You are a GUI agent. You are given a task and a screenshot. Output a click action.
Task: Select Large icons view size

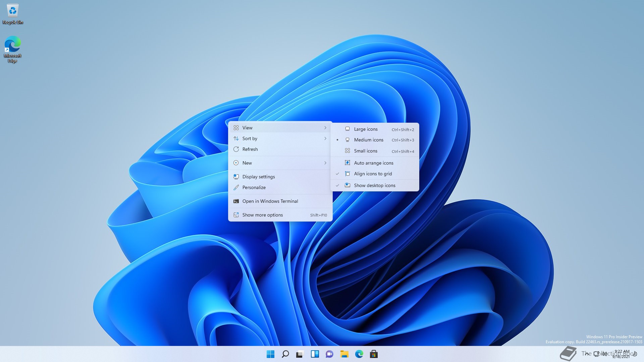click(x=366, y=129)
